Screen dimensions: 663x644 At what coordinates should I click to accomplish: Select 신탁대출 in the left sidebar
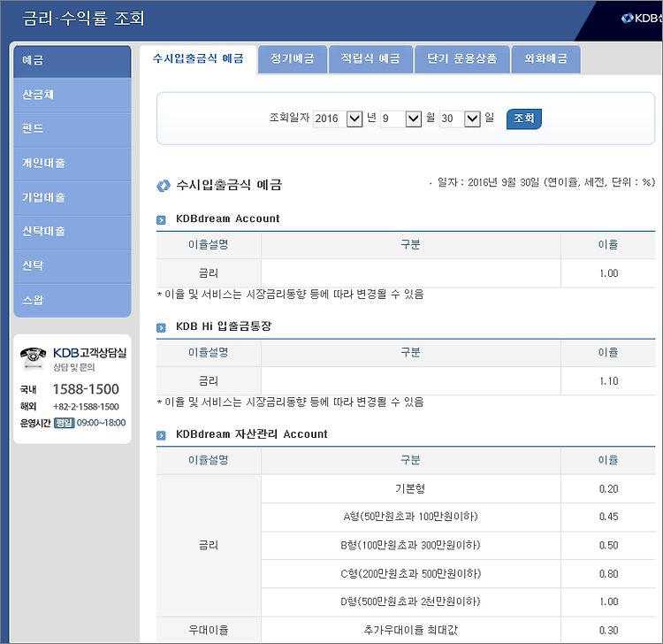(72, 232)
